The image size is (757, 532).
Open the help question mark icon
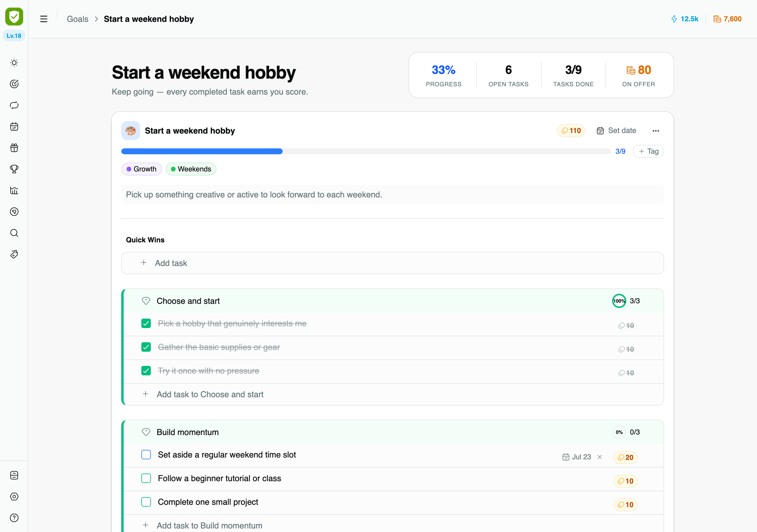point(14,518)
